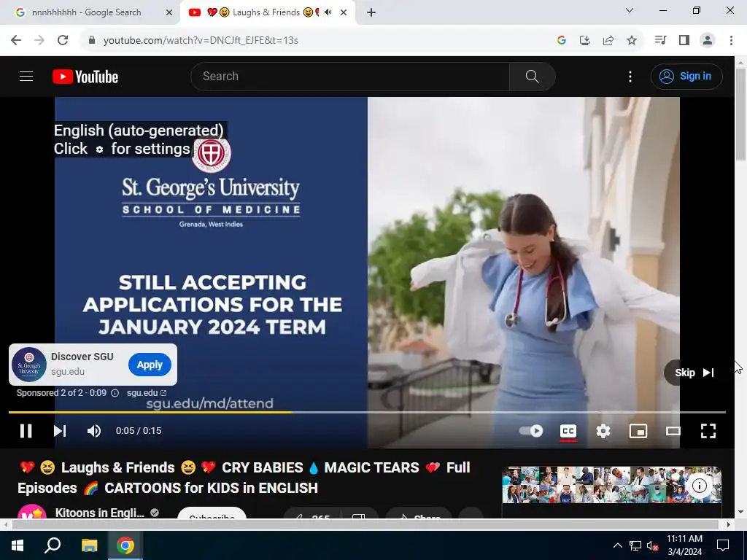747x560 pixels.
Task: Open player settings gear
Action: (603, 430)
